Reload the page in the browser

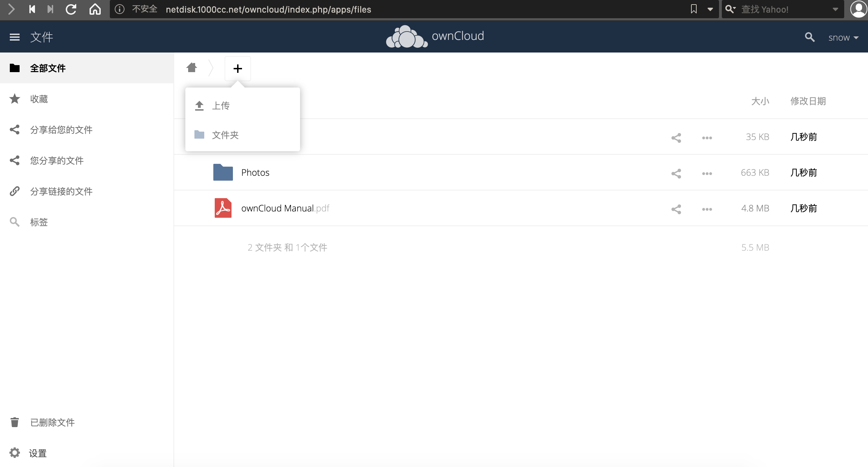pyautogui.click(x=71, y=9)
